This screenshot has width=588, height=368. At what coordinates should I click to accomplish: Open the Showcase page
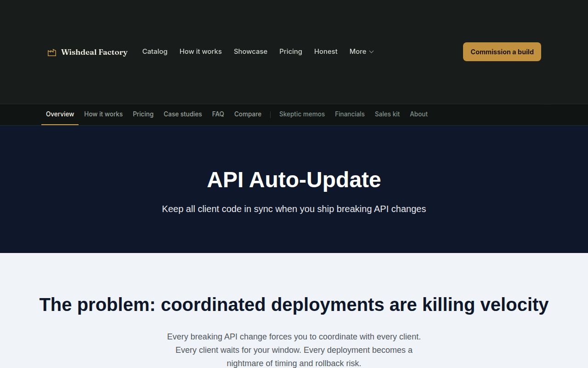coord(250,52)
